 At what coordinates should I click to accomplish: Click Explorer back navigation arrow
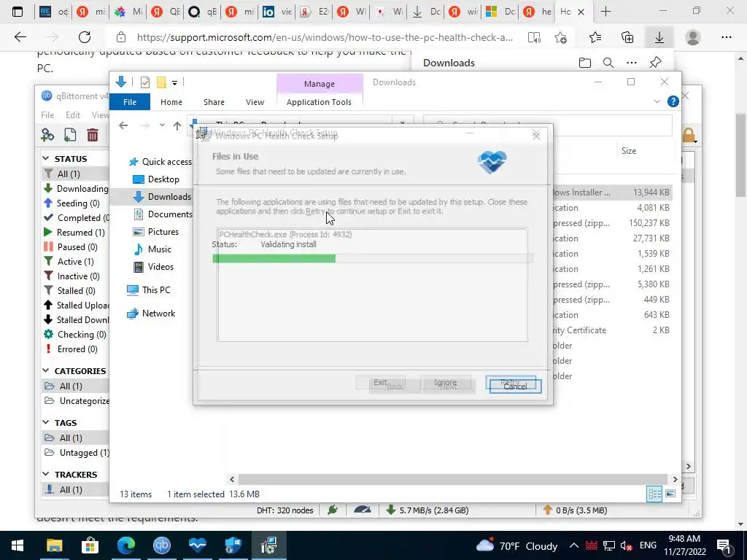(x=123, y=125)
